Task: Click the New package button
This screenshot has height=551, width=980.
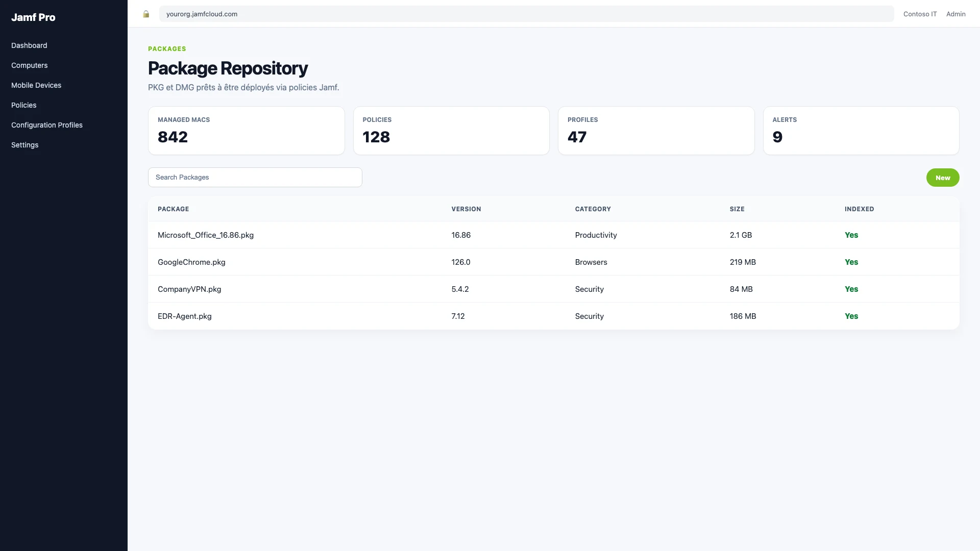Action: [943, 178]
